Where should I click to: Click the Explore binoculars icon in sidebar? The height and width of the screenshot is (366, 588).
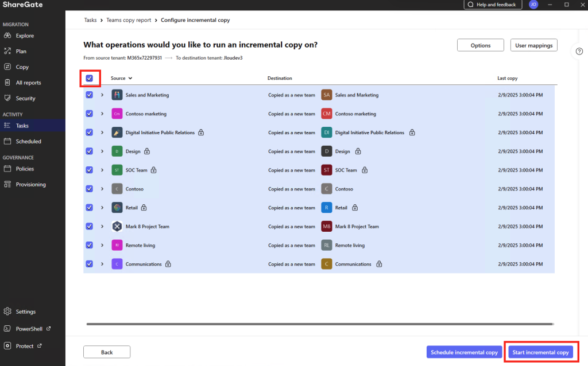pos(7,36)
